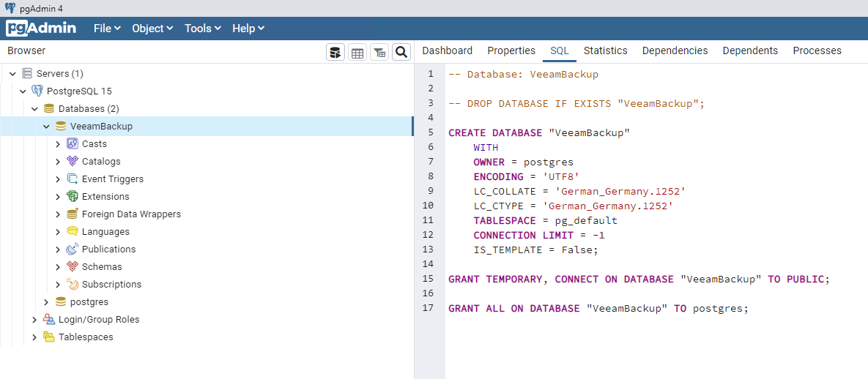Image resolution: width=868 pixels, height=379 pixels.
Task: Click line number 15 in gutter
Action: tap(428, 279)
